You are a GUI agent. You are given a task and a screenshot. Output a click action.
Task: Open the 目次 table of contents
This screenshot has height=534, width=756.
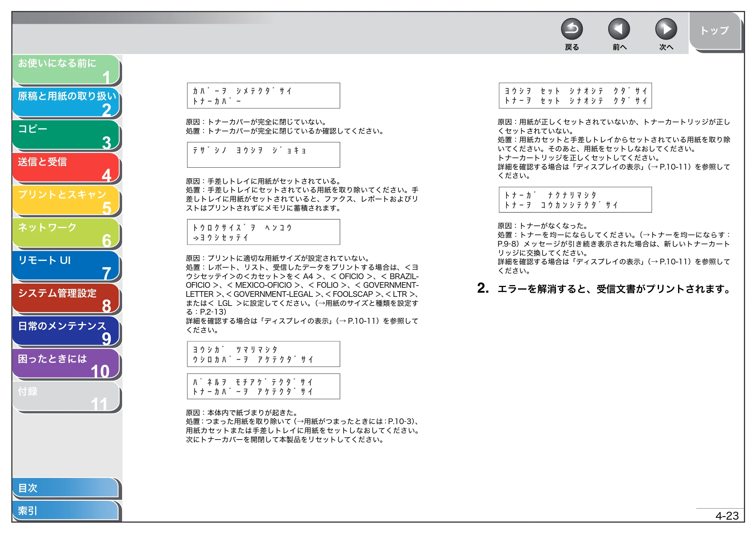tap(66, 488)
